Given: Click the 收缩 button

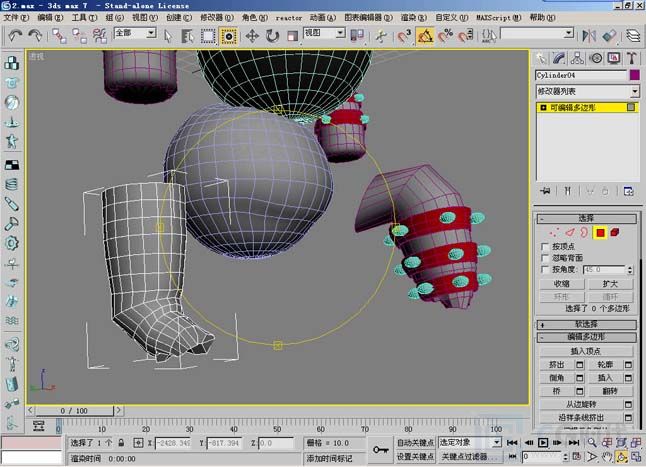Looking at the screenshot, I should coord(562,284).
